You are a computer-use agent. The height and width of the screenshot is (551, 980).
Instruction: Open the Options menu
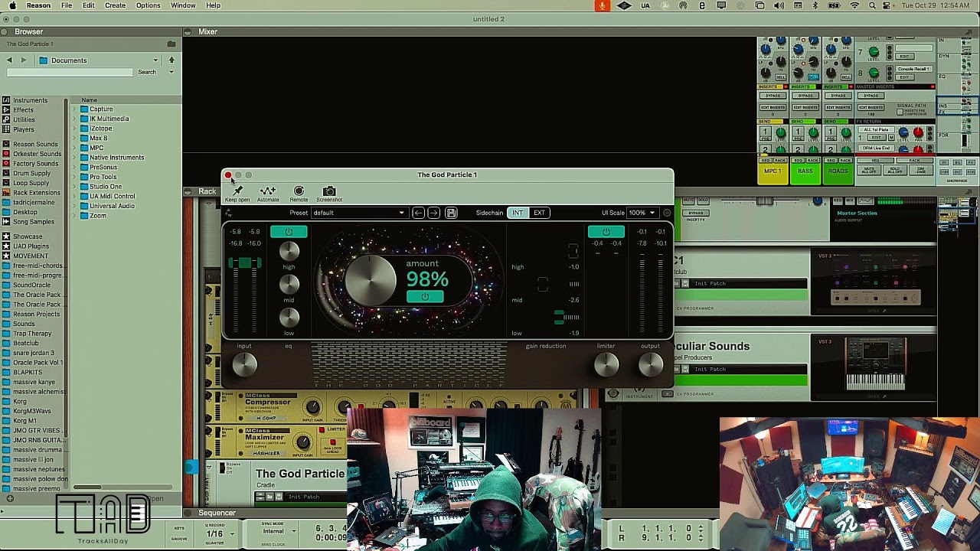point(148,6)
